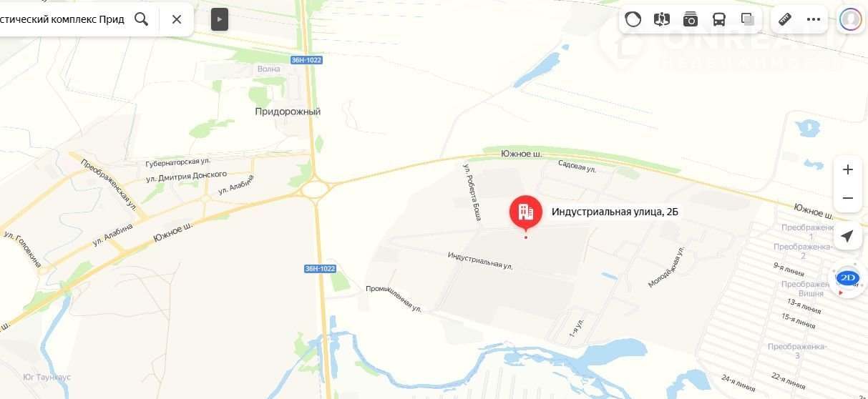868x399 pixels.
Task: Zoom out with minus button
Action: tap(848, 198)
